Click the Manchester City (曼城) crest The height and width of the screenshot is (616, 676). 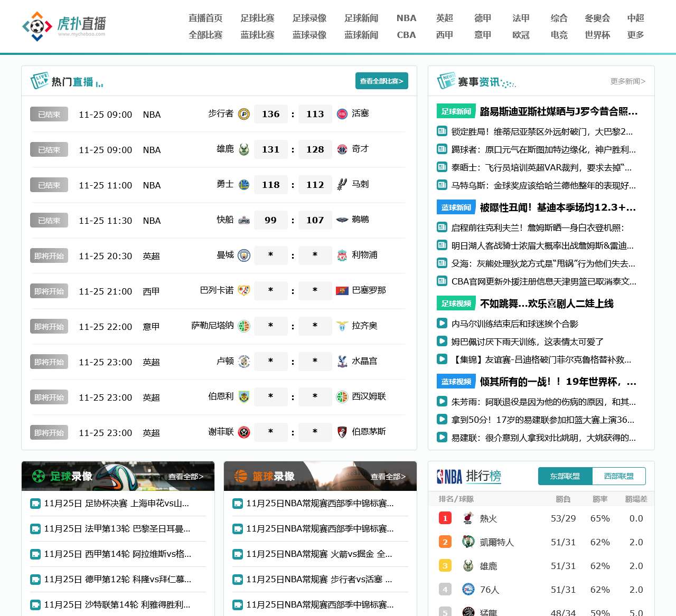click(x=244, y=255)
